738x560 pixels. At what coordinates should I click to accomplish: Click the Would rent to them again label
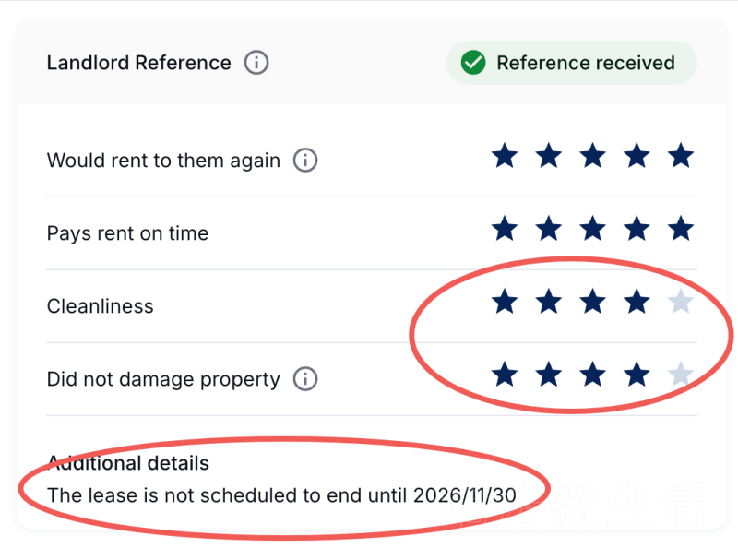click(163, 161)
